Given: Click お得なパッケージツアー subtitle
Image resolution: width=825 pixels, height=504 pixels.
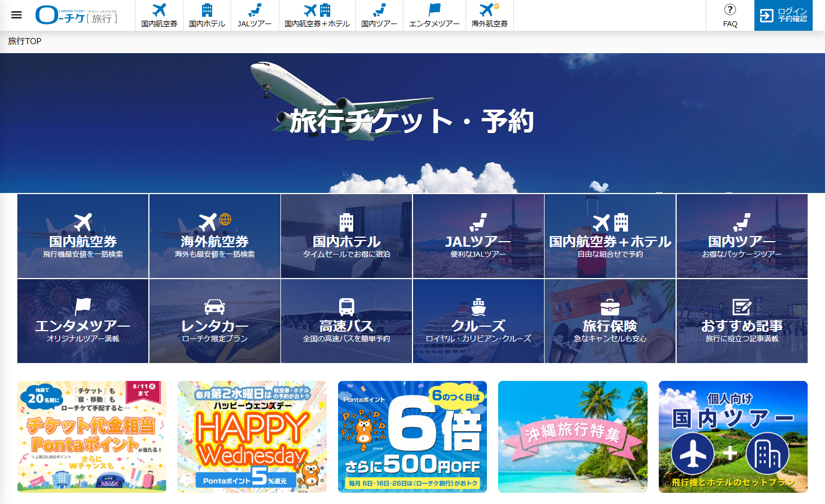Looking at the screenshot, I should coord(742,255).
